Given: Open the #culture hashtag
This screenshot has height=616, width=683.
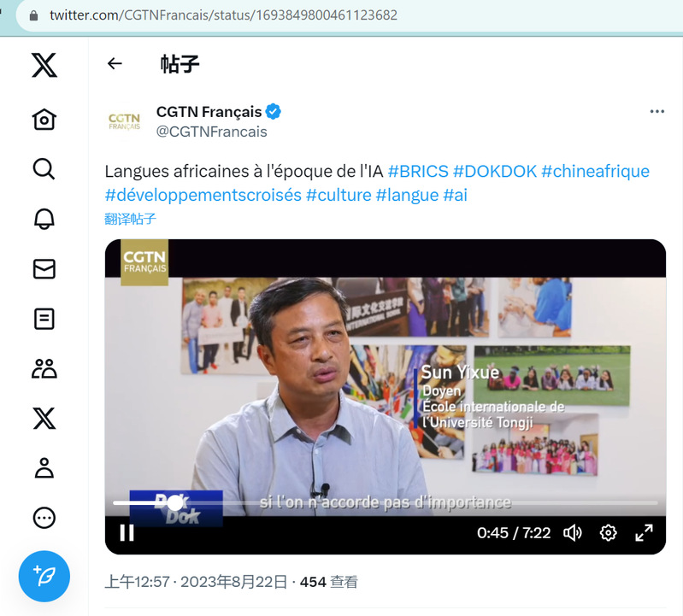Looking at the screenshot, I should point(339,195).
